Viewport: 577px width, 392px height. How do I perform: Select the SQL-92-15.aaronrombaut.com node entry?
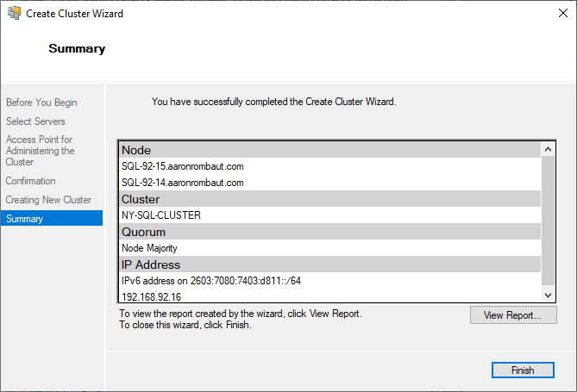pos(182,165)
